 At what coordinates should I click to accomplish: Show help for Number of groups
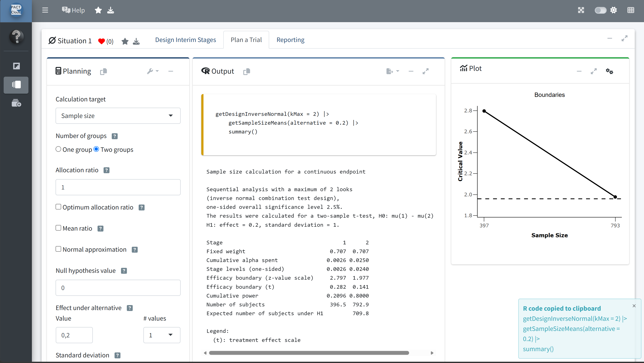pyautogui.click(x=115, y=136)
